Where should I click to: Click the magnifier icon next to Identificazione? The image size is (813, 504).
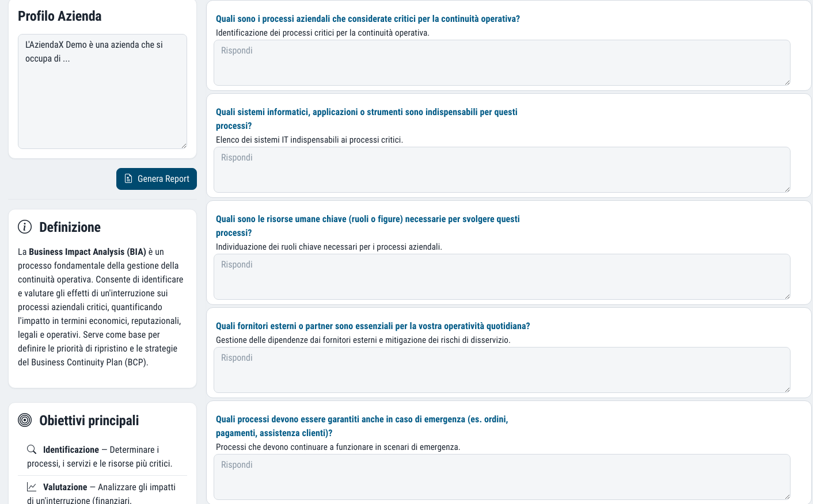tap(32, 449)
